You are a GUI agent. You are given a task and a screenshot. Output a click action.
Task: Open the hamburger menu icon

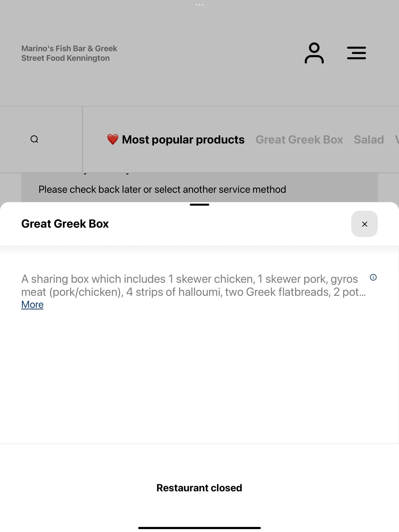pyautogui.click(x=356, y=53)
